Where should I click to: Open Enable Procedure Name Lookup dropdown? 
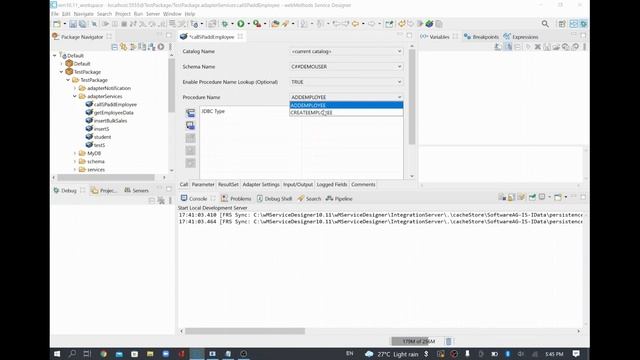346,82
